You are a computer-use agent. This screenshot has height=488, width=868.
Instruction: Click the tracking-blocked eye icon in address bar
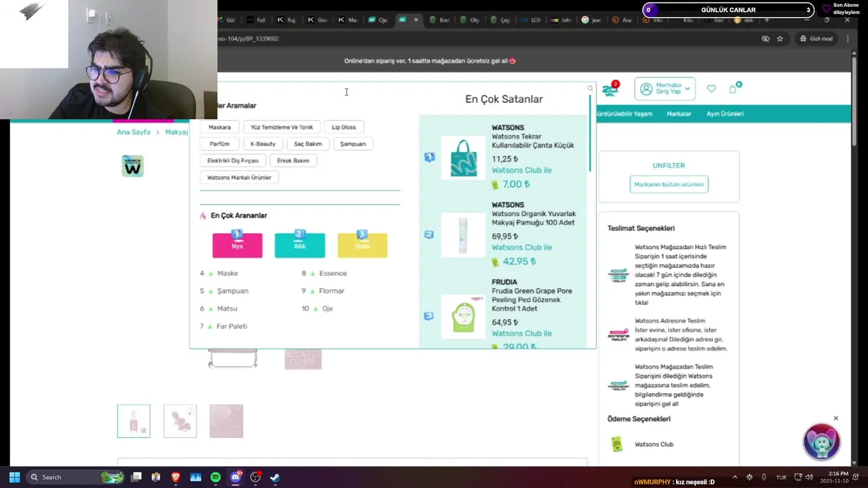766,39
